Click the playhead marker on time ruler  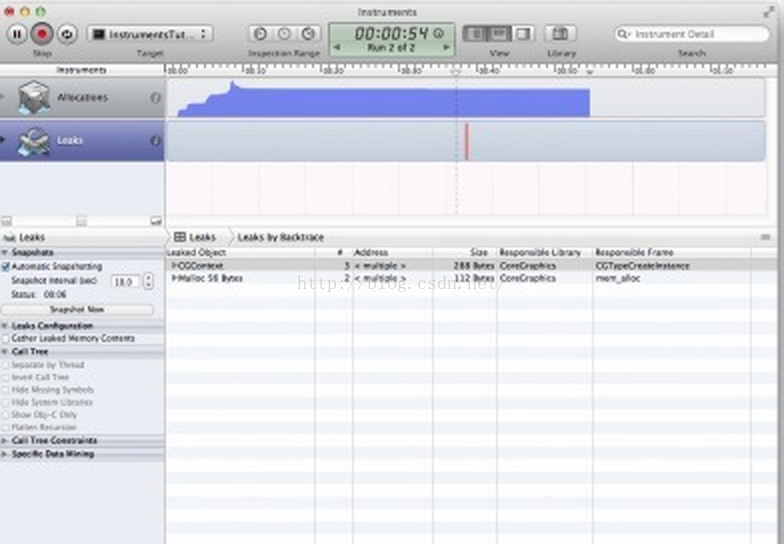[x=455, y=72]
